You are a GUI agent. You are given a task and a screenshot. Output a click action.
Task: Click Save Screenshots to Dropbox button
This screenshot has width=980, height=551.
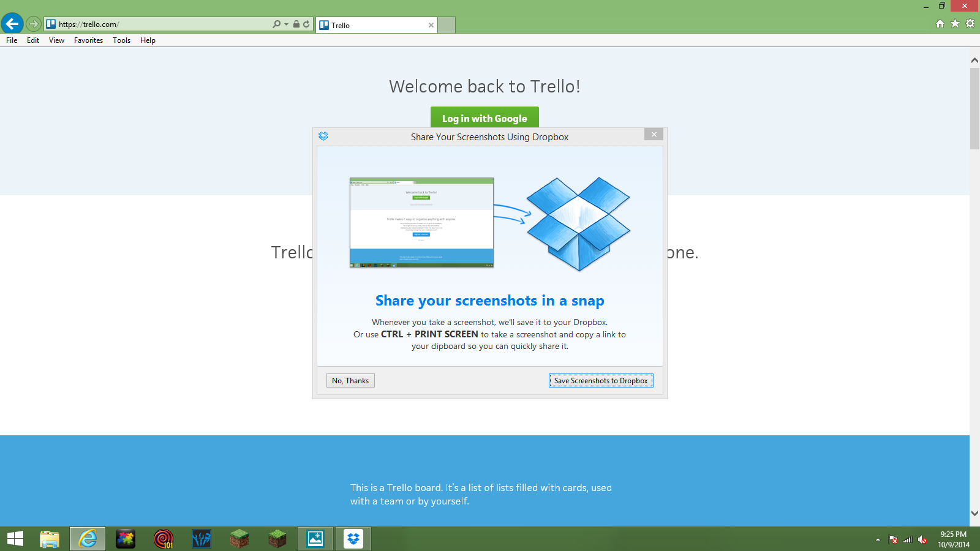point(601,381)
